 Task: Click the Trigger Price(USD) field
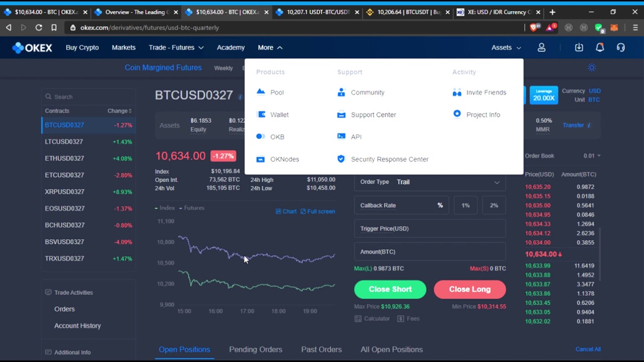[430, 228]
